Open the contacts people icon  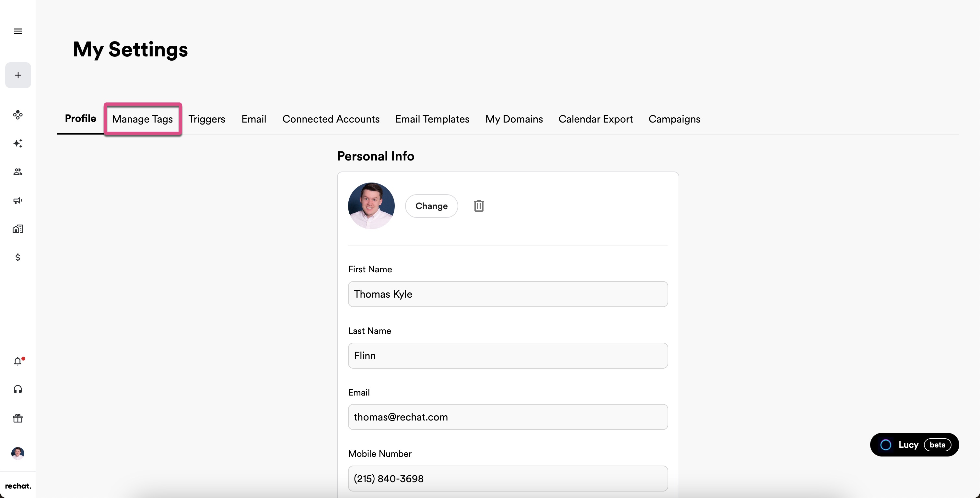click(x=18, y=172)
